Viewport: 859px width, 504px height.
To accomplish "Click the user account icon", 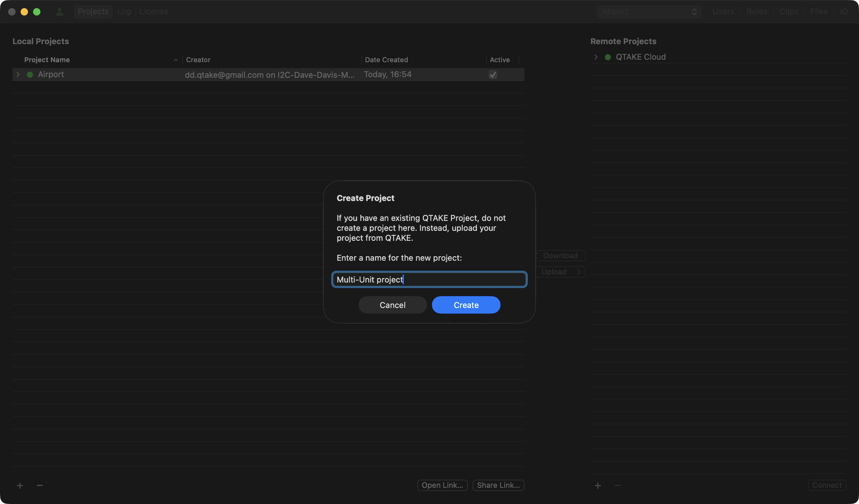I will [x=60, y=12].
